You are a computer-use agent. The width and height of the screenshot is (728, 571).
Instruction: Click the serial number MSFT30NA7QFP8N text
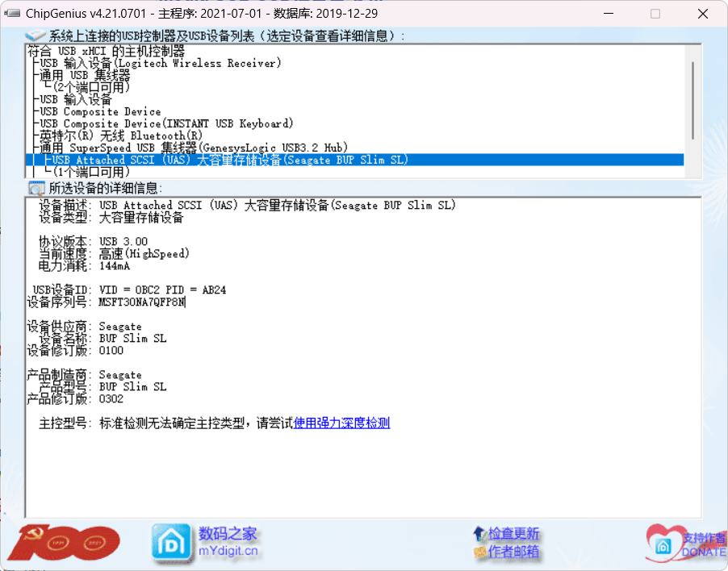coord(142,302)
